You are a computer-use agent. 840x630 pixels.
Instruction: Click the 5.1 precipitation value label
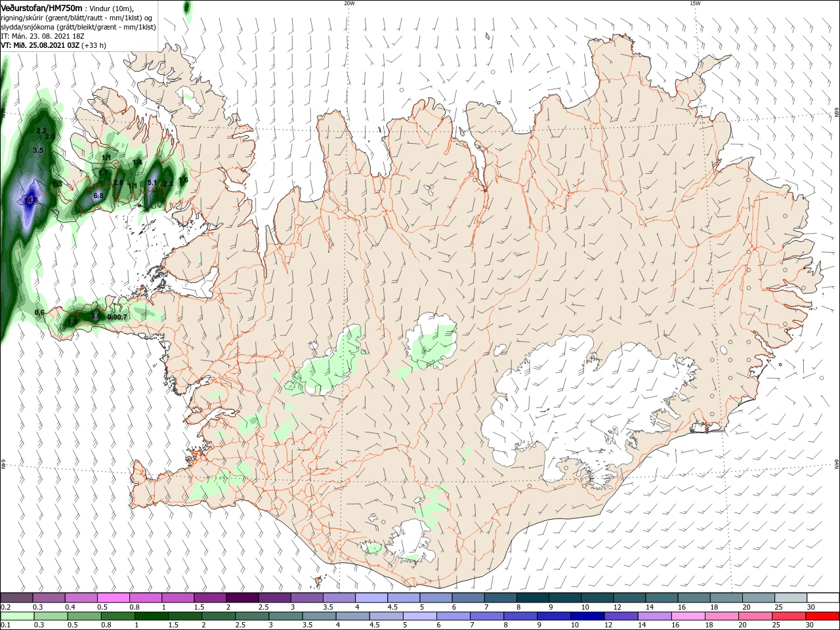(152, 182)
